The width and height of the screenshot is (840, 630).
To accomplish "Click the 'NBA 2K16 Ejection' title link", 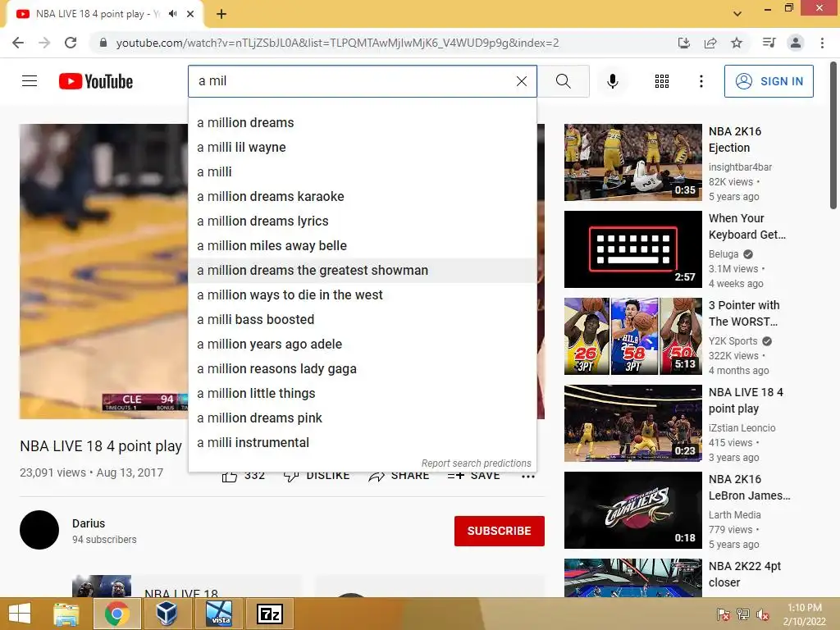I will [734, 139].
